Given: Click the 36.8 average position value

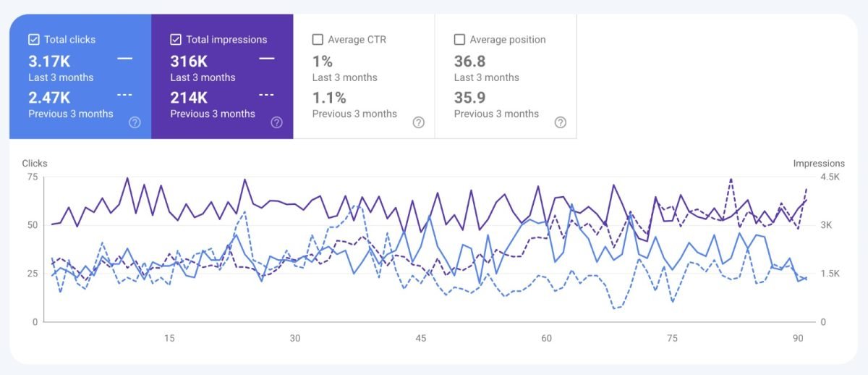Looking at the screenshot, I should [469, 61].
